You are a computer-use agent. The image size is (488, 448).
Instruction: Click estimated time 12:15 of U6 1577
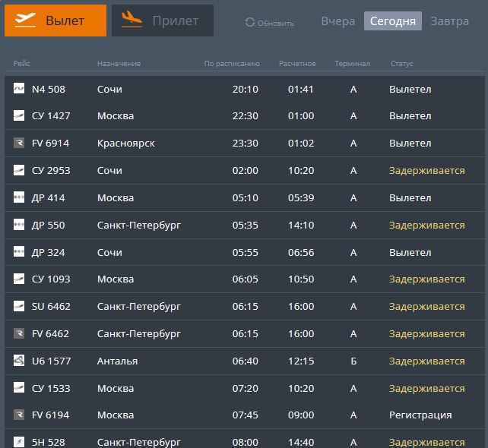(301, 361)
